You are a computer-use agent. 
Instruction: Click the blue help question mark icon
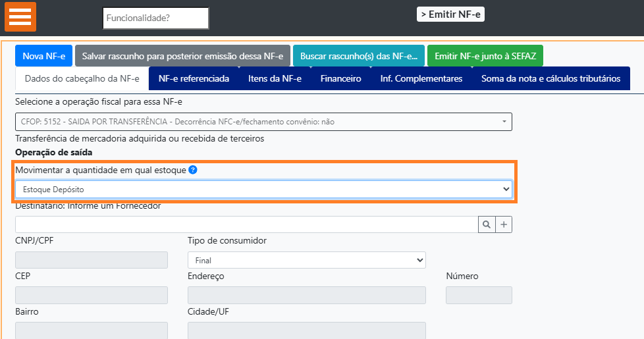click(192, 170)
